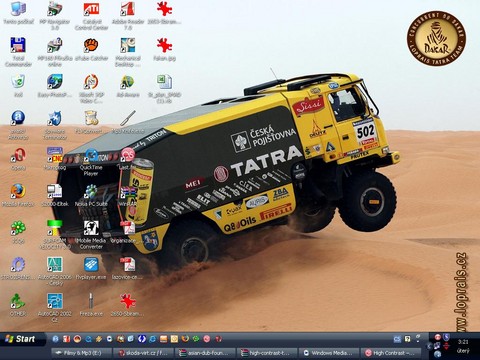Click the Windows Start button
Screen dimensions: 480x360
point(21,339)
